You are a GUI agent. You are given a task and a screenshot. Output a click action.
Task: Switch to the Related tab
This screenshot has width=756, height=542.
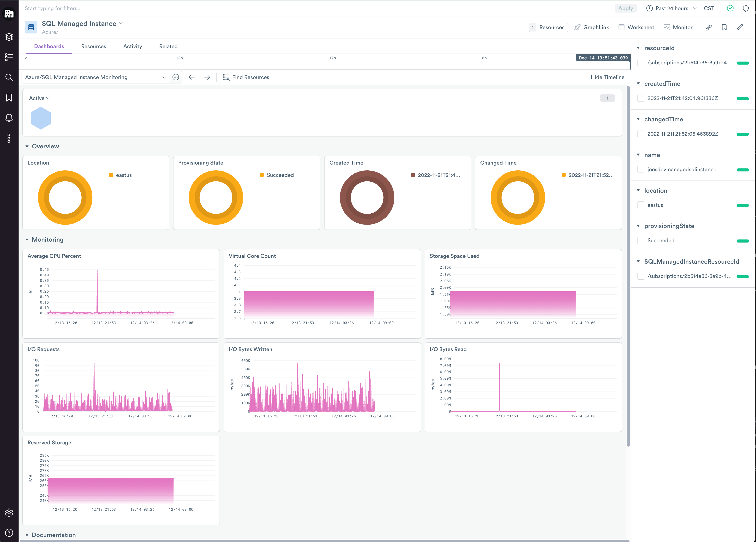(168, 46)
